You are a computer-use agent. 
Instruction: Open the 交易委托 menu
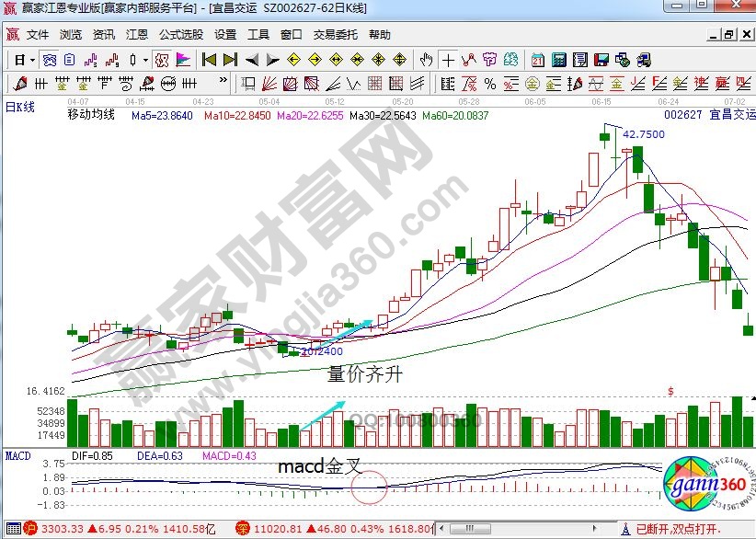[x=335, y=35]
